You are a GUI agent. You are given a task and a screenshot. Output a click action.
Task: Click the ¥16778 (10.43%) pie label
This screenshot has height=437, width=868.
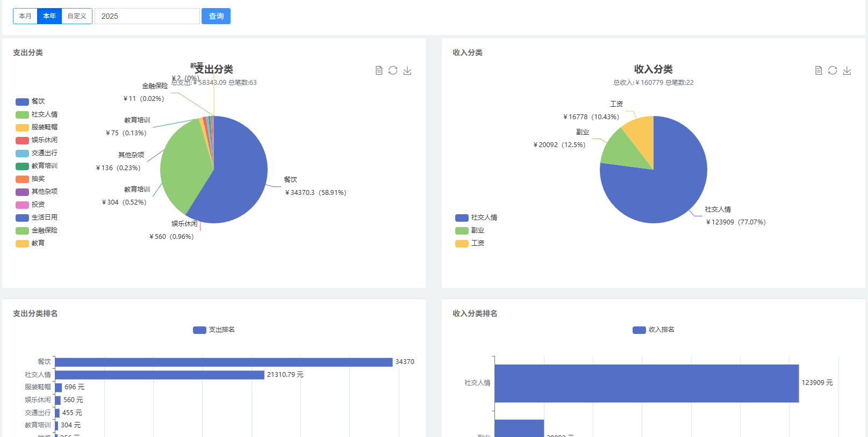tap(591, 116)
